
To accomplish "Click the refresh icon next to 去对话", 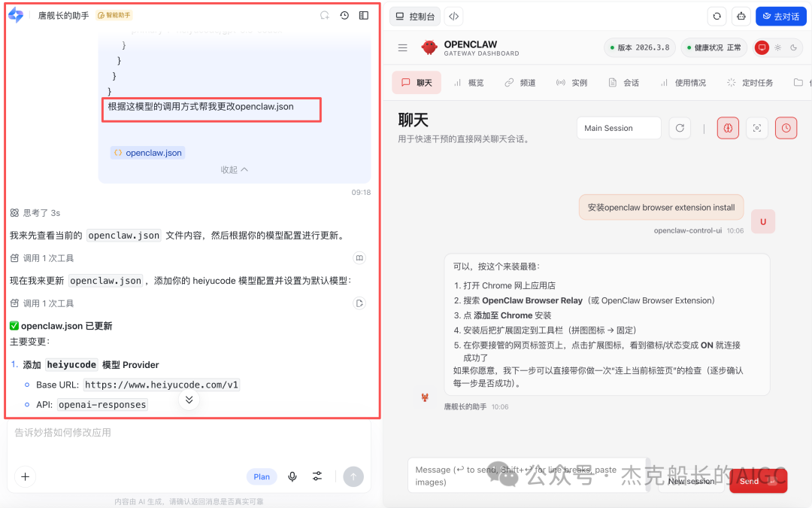I will (717, 16).
